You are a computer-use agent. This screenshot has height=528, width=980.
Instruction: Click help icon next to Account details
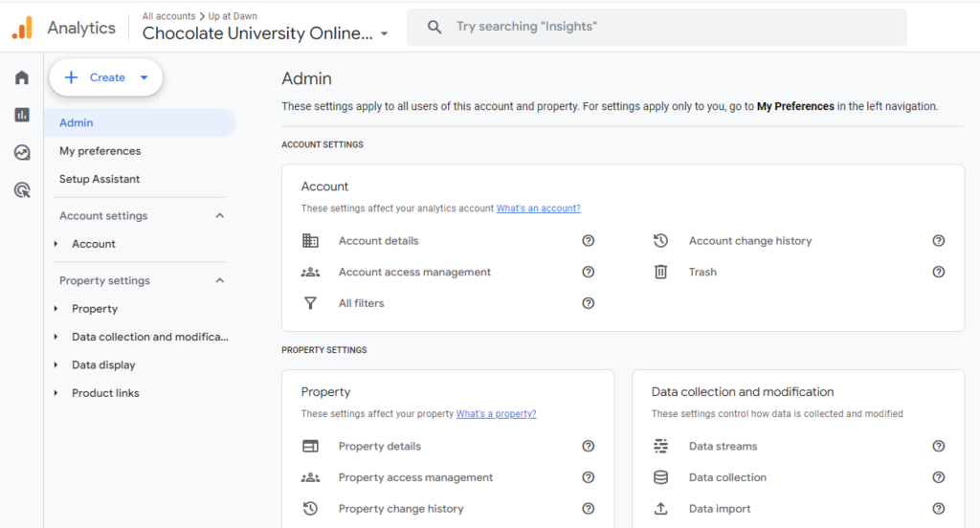(x=589, y=241)
